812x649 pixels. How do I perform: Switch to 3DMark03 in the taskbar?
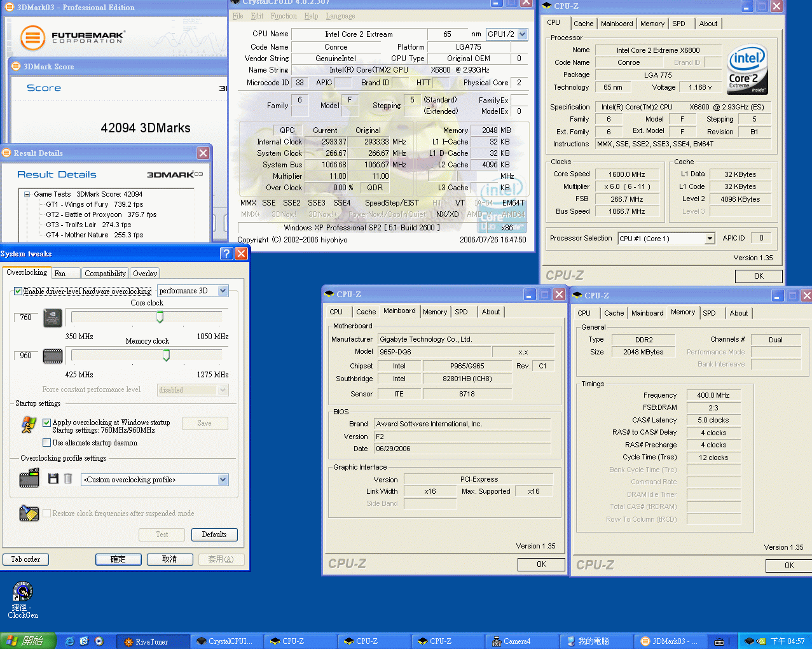coord(670,641)
